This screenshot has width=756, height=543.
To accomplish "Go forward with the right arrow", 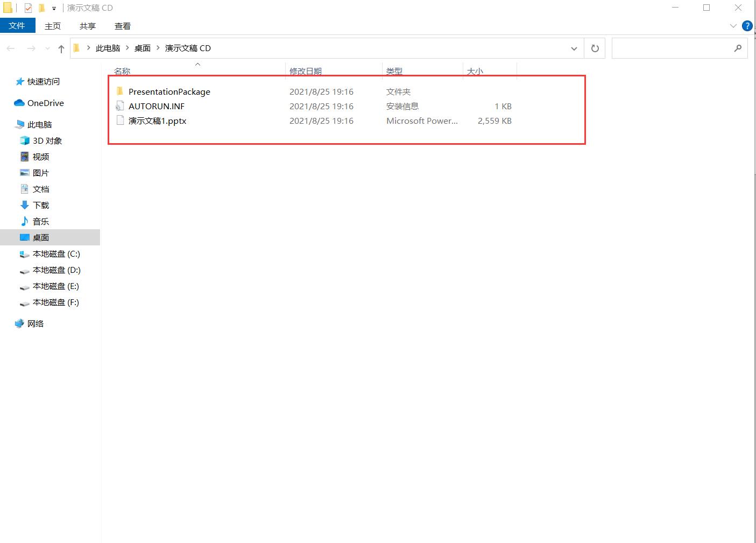I will coord(31,48).
